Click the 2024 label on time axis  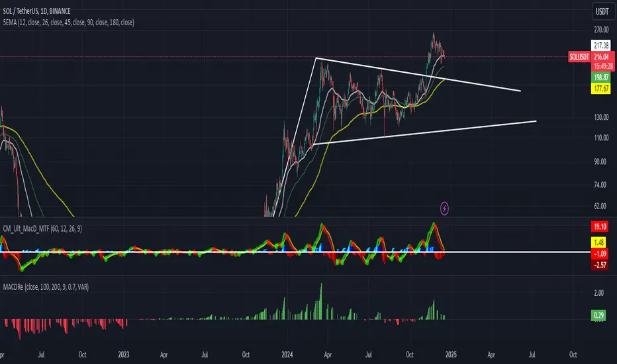287,355
